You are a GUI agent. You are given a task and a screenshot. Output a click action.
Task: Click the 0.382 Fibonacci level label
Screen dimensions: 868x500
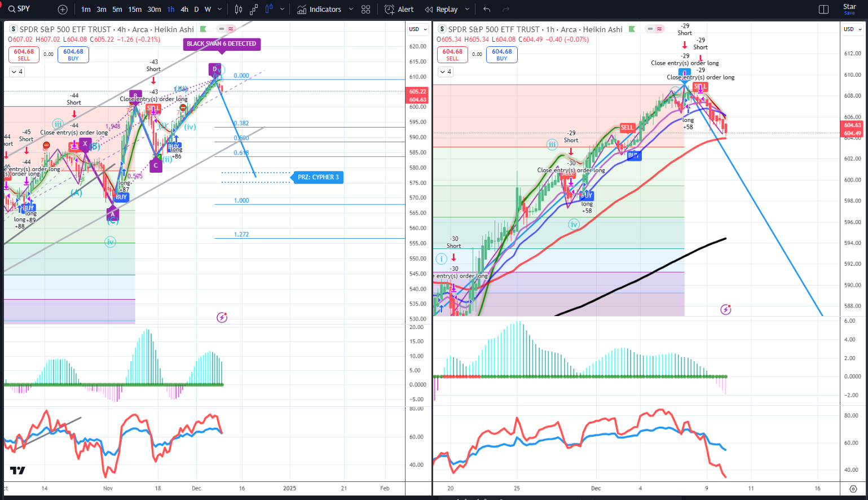[x=241, y=123]
